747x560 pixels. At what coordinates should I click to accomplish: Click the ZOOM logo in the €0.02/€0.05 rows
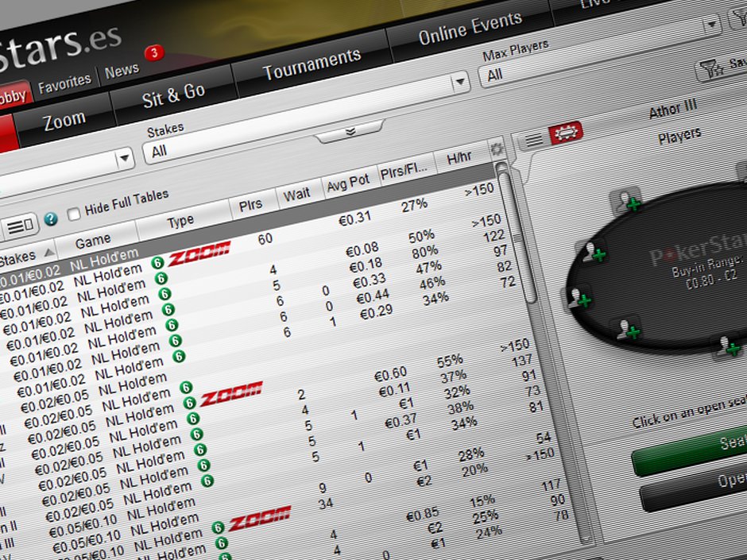(231, 393)
